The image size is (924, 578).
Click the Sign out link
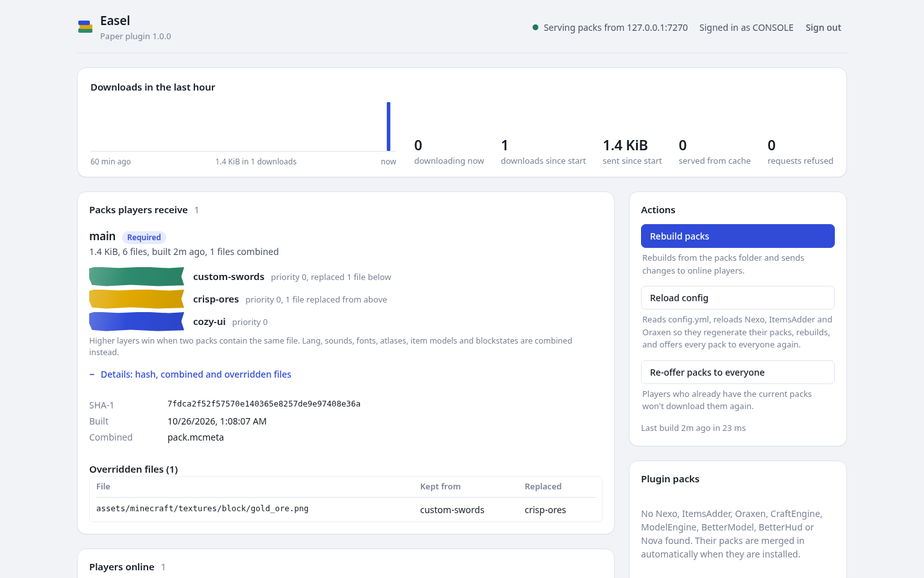click(x=823, y=28)
